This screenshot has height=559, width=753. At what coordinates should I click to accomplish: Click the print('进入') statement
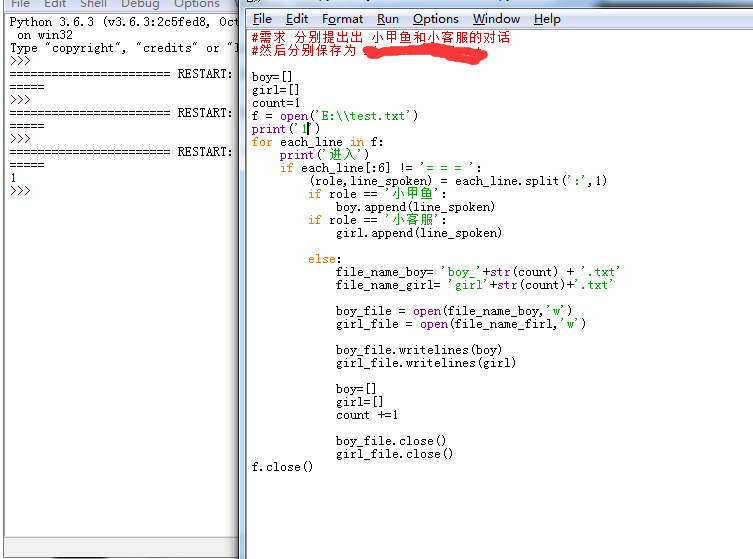tap(324, 155)
